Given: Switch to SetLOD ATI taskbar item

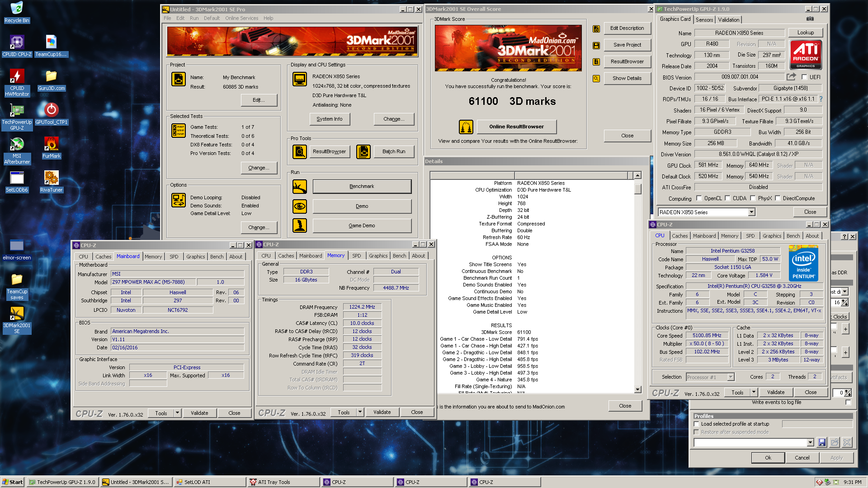Looking at the screenshot, I should click(210, 482).
